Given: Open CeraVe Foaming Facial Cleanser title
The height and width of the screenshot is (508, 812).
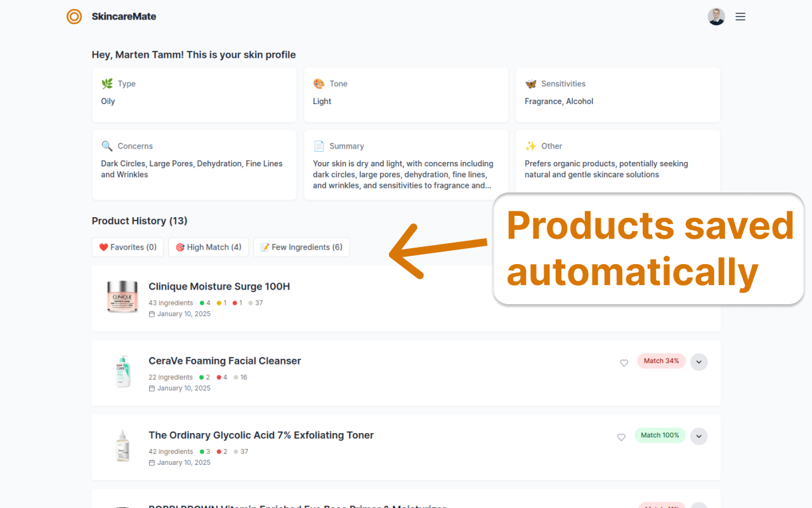Looking at the screenshot, I should pos(225,361).
